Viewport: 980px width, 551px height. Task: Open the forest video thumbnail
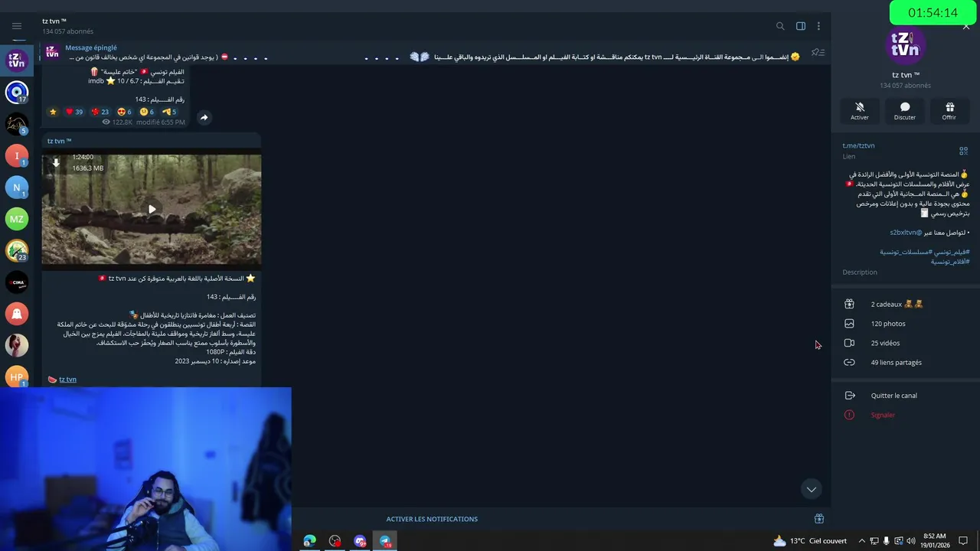[152, 210]
